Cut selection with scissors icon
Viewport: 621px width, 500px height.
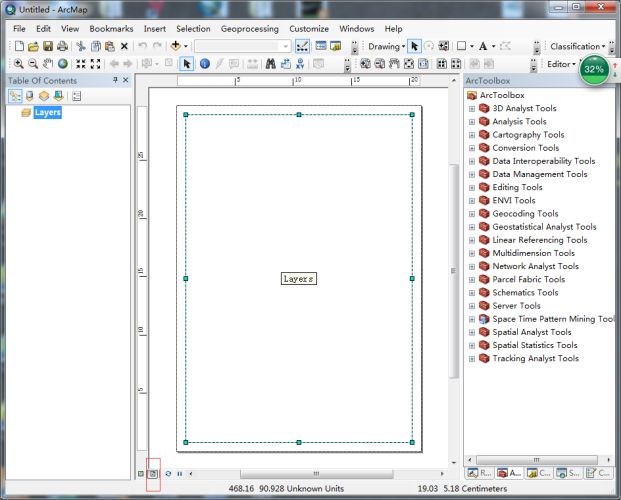tap(81, 46)
